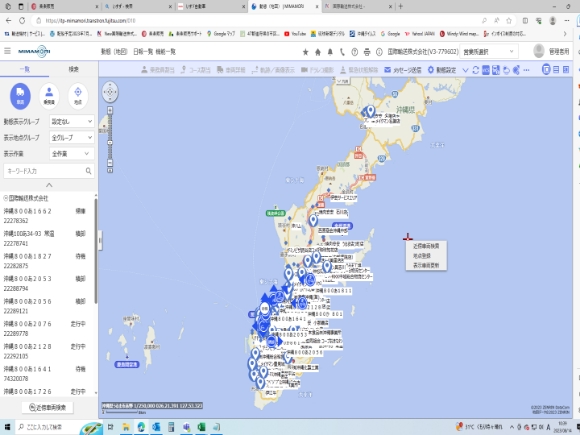The width and height of the screenshot is (580, 435).
Task: Choose 近傍車両検索 in the map context menu
Action: 426,246
